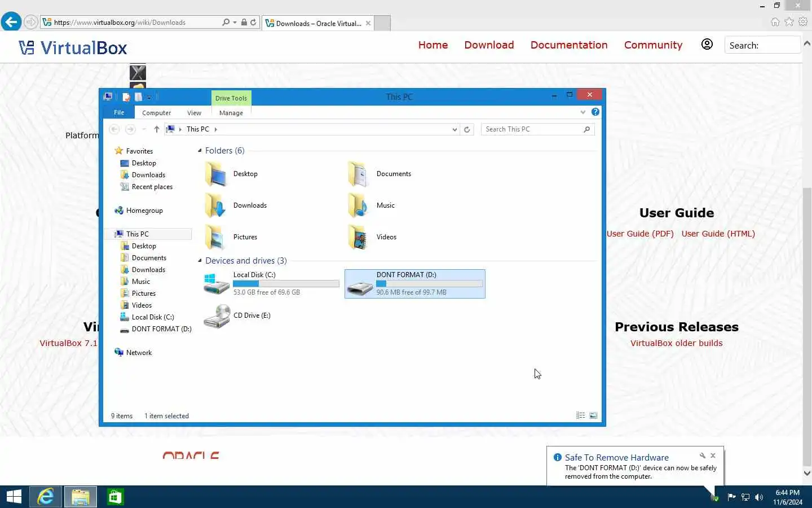Image resolution: width=812 pixels, height=508 pixels.
Task: Open the Community link on VirtualBox site
Action: [653, 45]
